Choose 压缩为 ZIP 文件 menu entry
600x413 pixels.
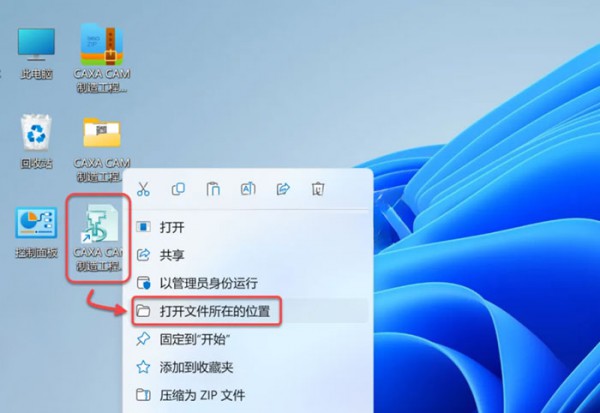(251, 395)
